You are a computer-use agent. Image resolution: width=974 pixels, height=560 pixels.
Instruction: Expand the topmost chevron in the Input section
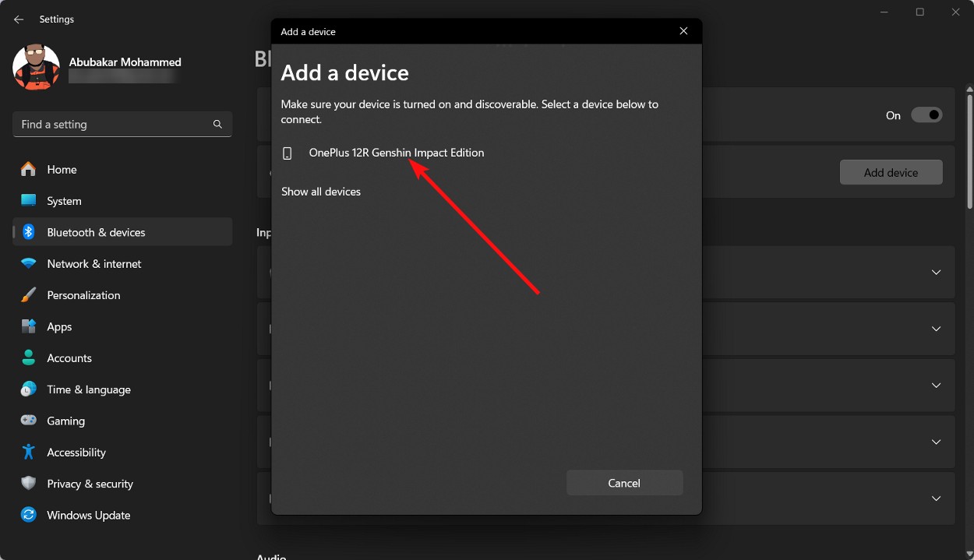point(936,272)
